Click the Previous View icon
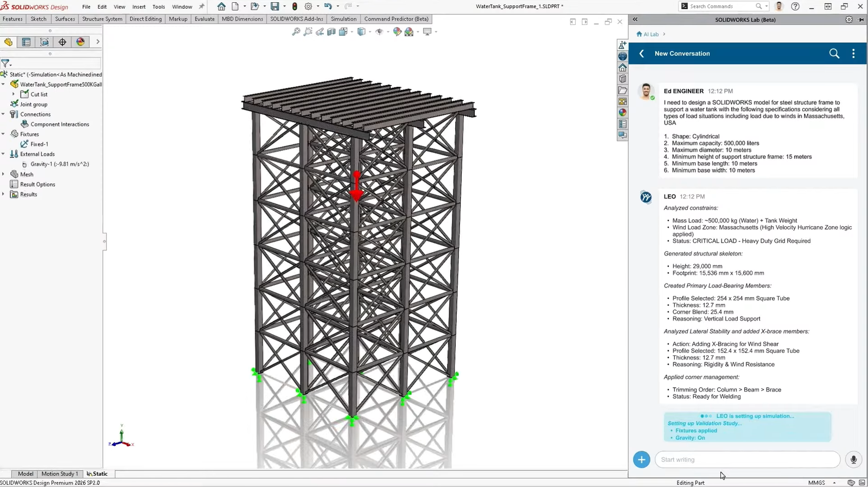The height and width of the screenshot is (487, 868). pos(320,32)
